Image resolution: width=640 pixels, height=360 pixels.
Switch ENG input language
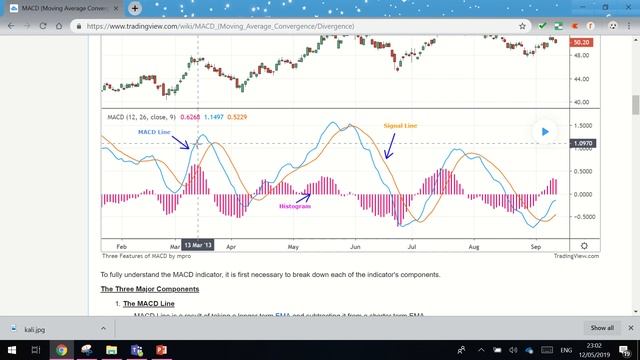(566, 350)
